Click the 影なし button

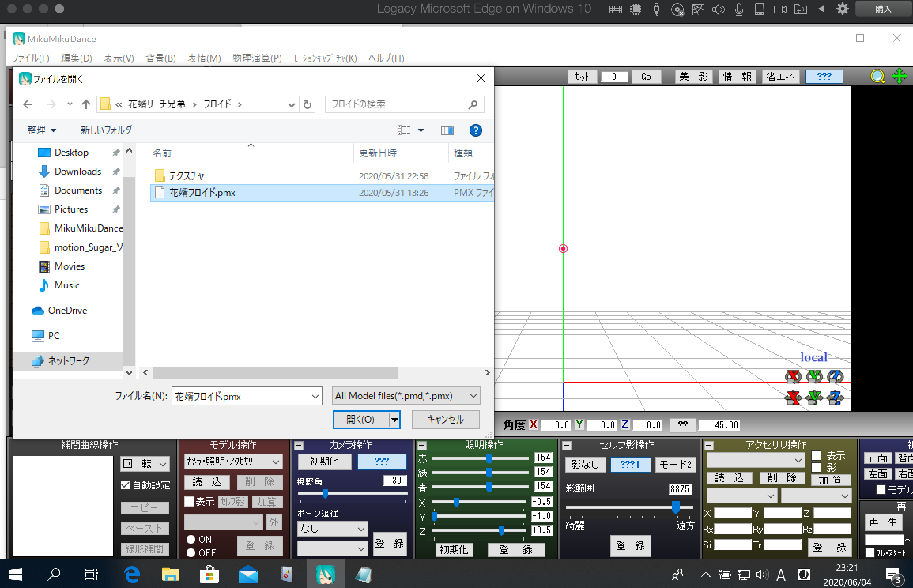[x=585, y=464]
